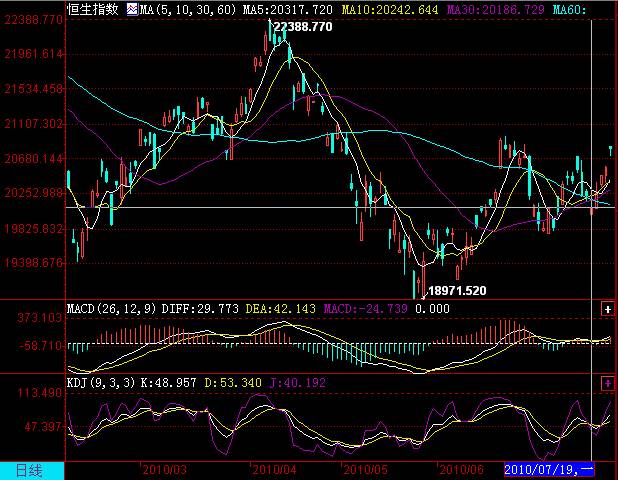Click the DIFF:29.773 value
The height and width of the screenshot is (480, 618).
200,309
